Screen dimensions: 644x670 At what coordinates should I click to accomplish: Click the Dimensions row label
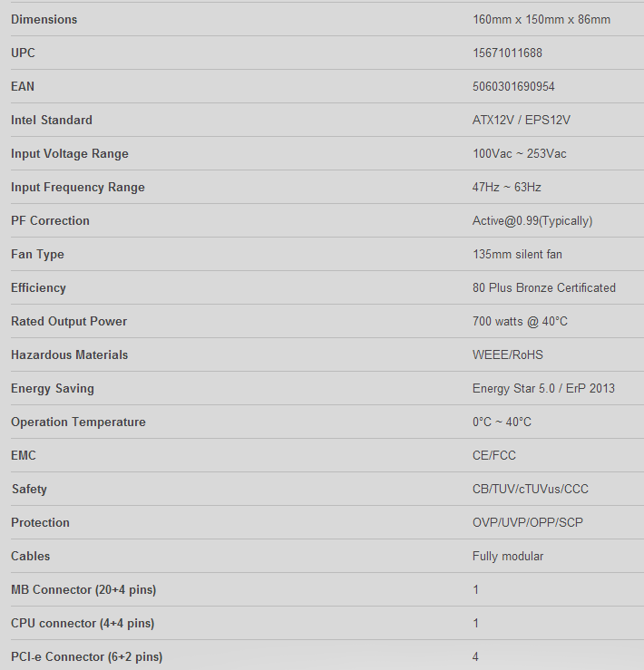click(44, 19)
